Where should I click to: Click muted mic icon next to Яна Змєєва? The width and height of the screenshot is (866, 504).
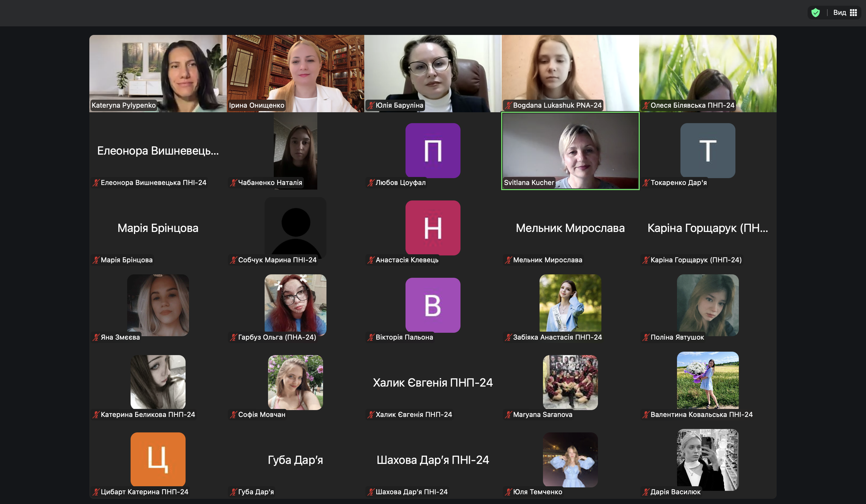click(96, 337)
